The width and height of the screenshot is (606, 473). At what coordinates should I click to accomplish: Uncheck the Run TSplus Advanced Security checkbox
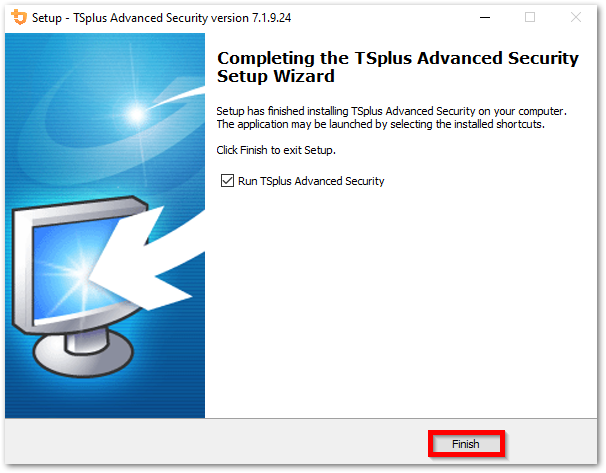(x=227, y=180)
